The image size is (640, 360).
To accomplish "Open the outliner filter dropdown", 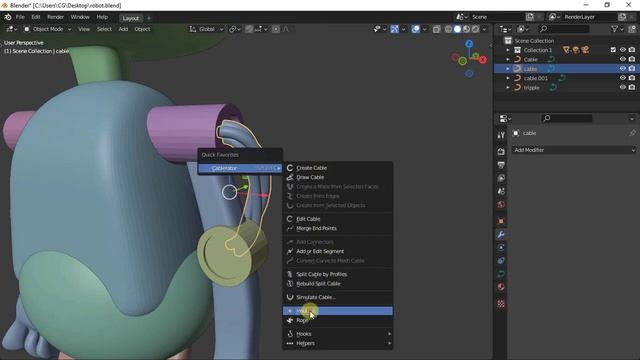I will coord(617,29).
